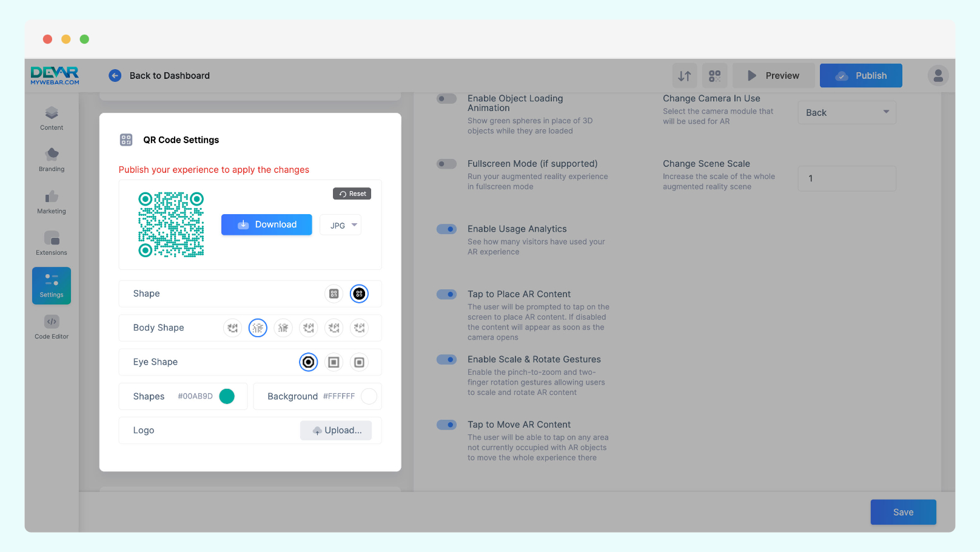Screen dimensions: 980x552
Task: Enable Fullscreen Mode toggle
Action: point(447,164)
